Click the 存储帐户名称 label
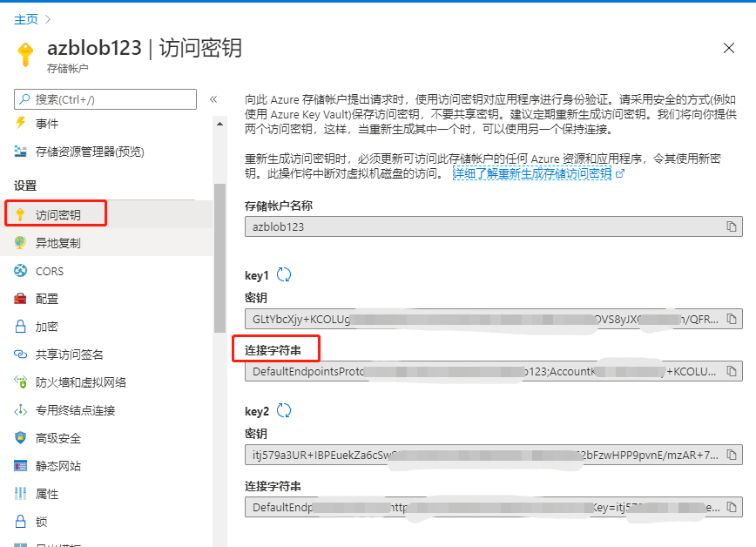 point(279,206)
